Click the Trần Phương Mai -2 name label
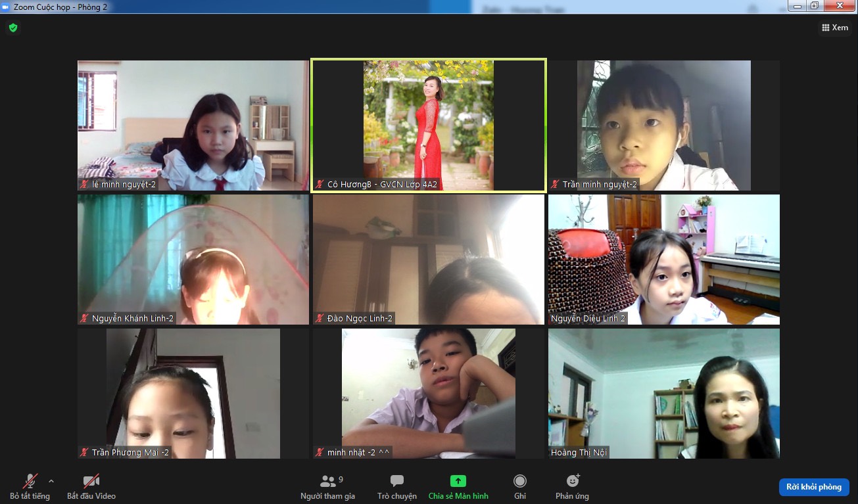 coord(130,452)
